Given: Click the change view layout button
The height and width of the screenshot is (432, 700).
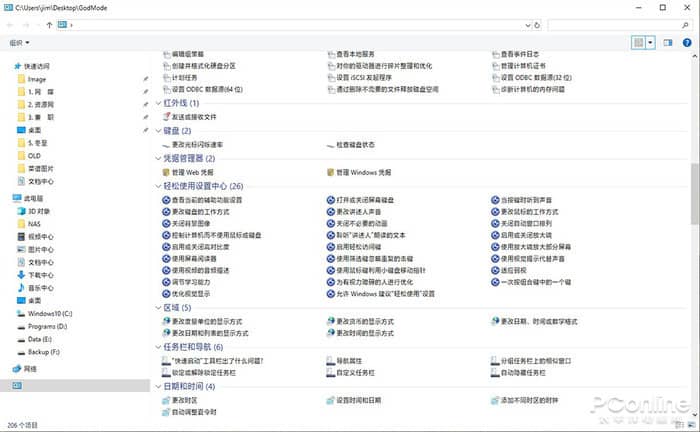Looking at the screenshot, I should tap(638, 43).
